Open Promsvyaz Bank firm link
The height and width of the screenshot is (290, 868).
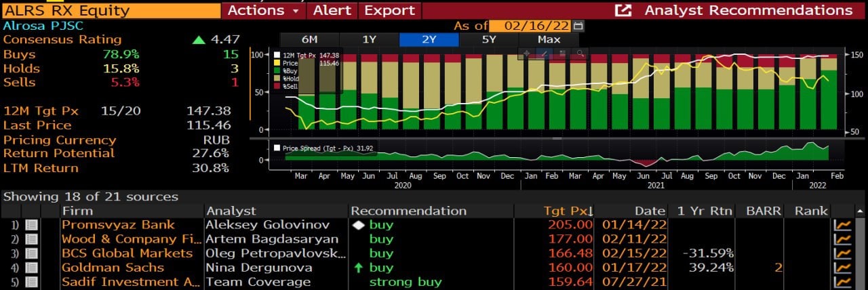[118, 225]
